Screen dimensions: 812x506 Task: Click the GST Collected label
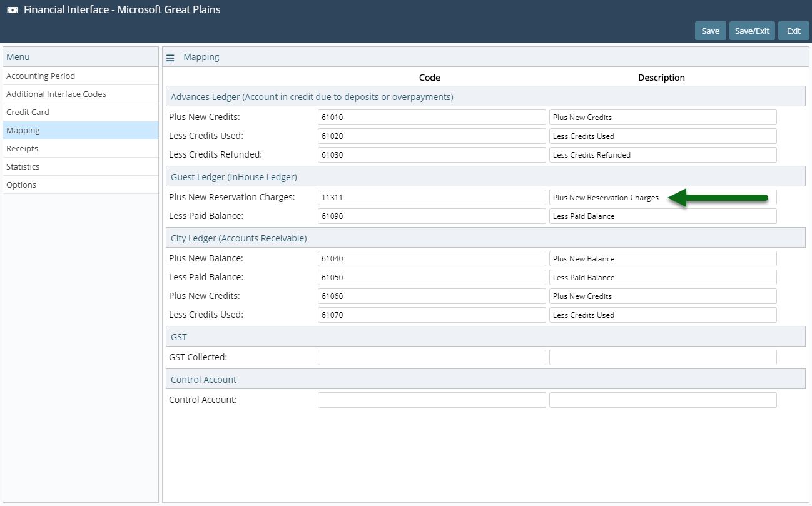coord(198,357)
